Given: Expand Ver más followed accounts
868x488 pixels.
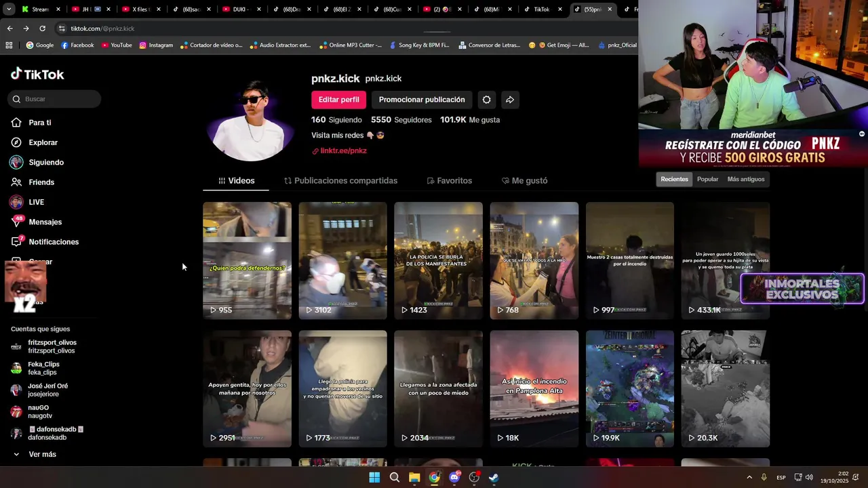Looking at the screenshot, I should pyautogui.click(x=35, y=454).
